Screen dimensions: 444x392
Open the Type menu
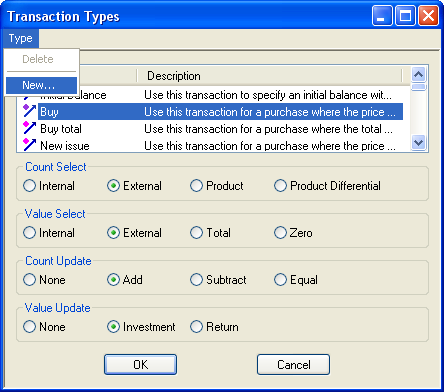coord(21,38)
